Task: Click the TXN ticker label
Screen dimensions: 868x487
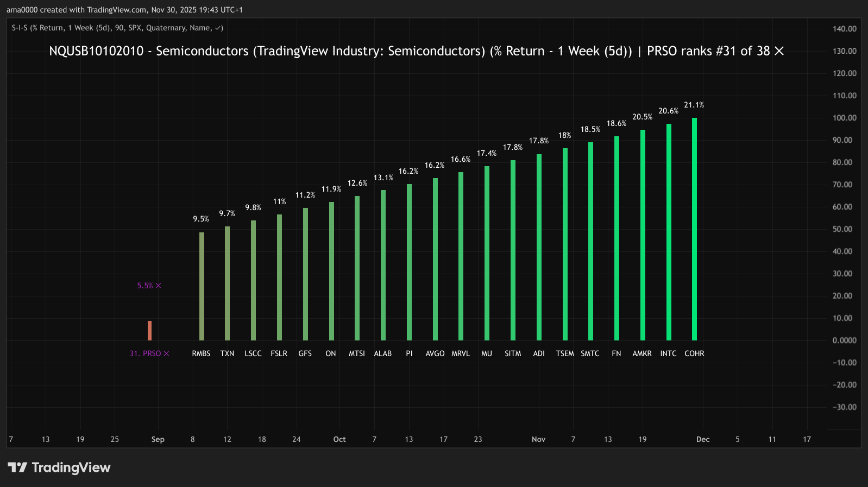Action: (227, 353)
